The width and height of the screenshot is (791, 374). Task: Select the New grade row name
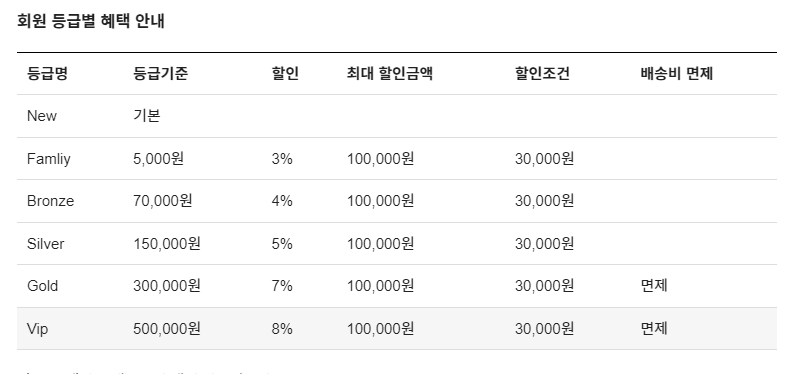click(x=42, y=116)
